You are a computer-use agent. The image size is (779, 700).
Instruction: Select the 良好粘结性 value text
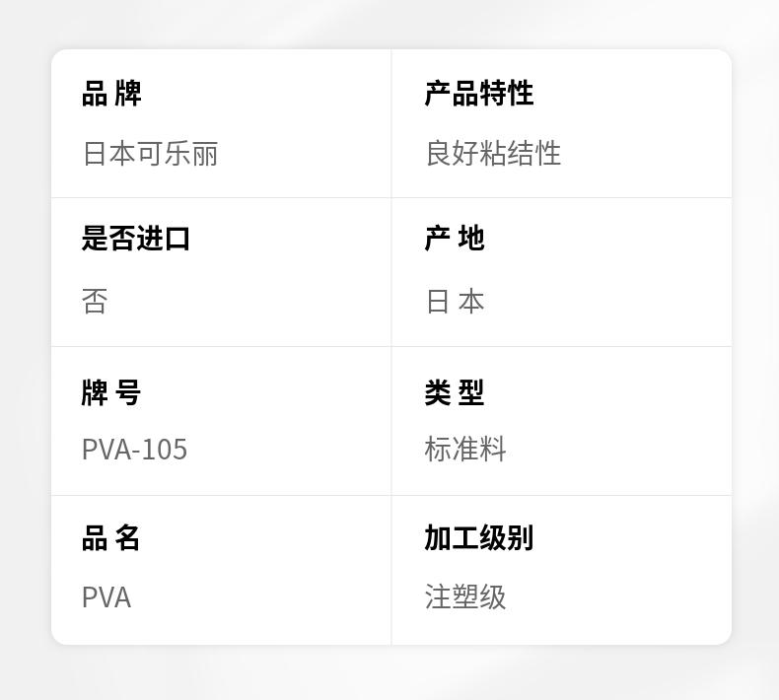(493, 154)
